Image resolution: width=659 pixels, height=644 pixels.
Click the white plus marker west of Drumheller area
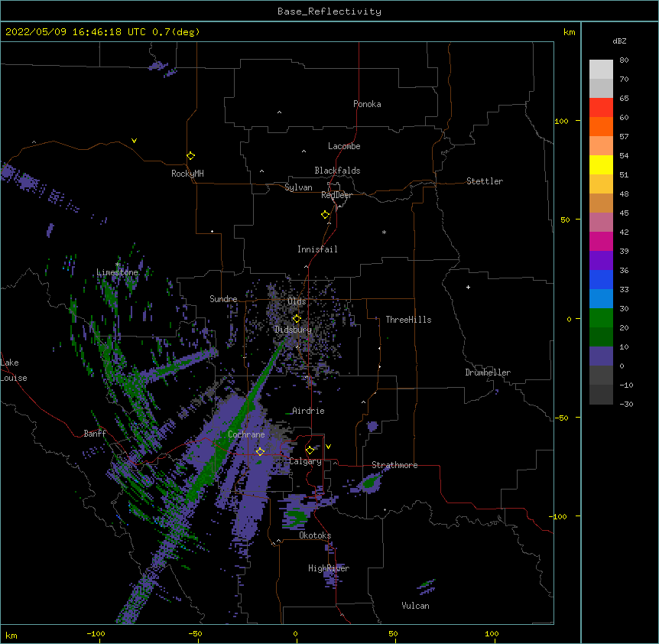(468, 287)
